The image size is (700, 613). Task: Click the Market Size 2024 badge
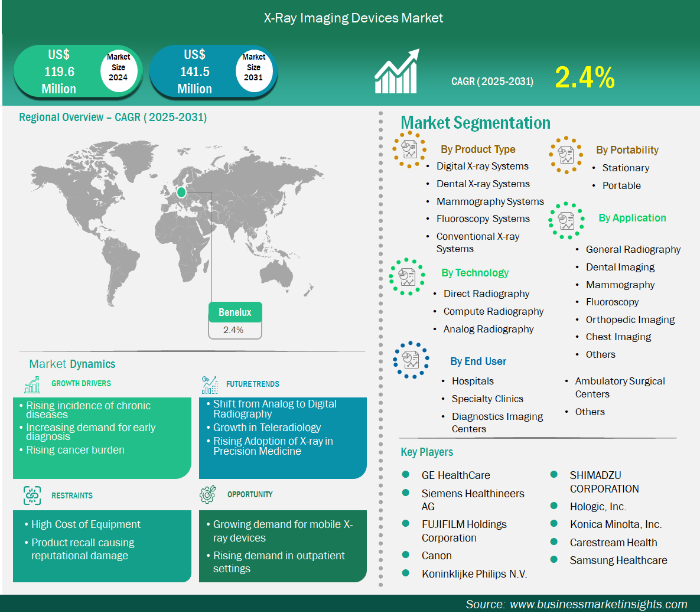click(118, 67)
